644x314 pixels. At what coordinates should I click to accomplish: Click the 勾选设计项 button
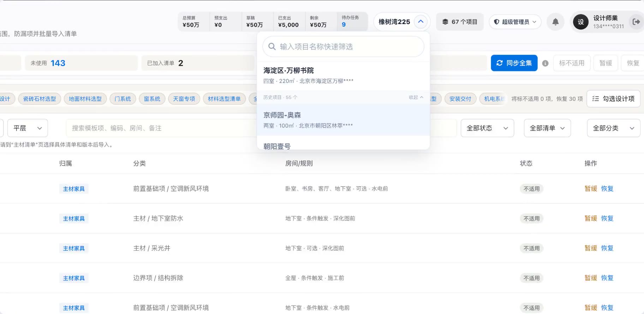(x=613, y=99)
